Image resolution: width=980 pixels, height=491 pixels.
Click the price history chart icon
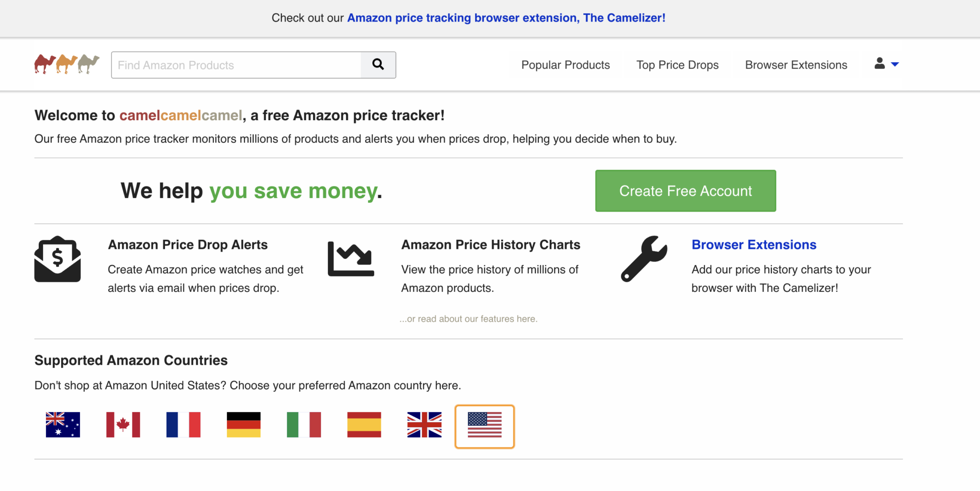351,260
